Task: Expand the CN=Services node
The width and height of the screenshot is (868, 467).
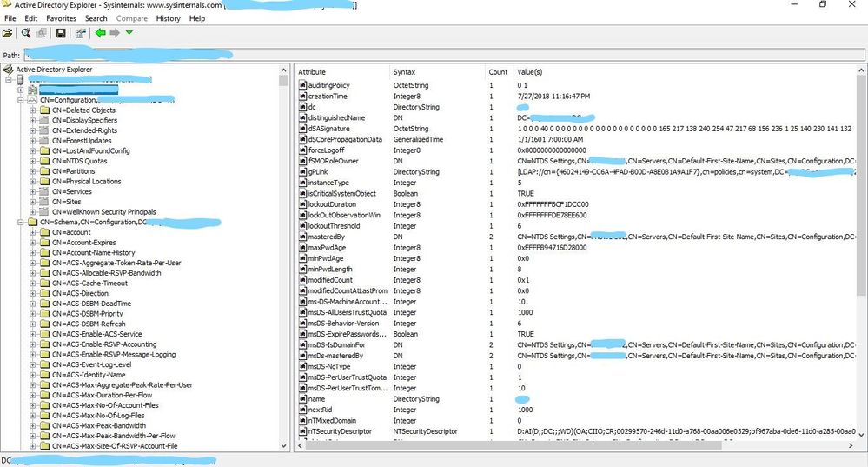Action: click(33, 191)
